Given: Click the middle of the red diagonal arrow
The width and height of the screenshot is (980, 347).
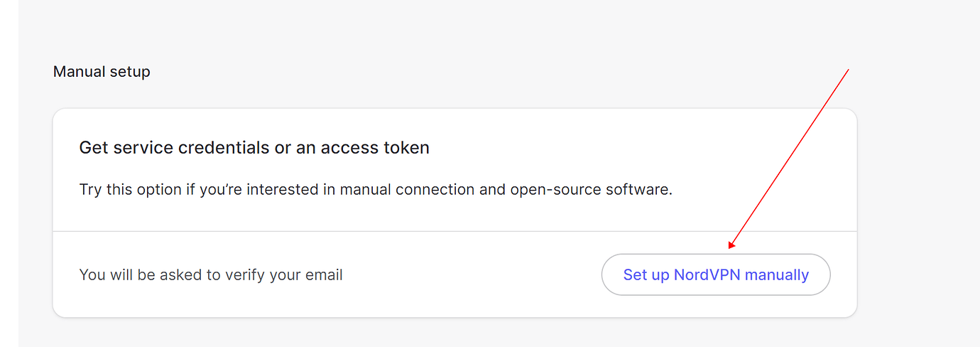Looking at the screenshot, I should coord(790,158).
